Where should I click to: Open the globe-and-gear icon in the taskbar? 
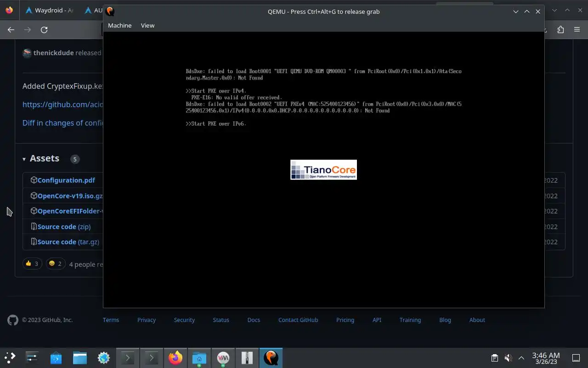pos(104,357)
